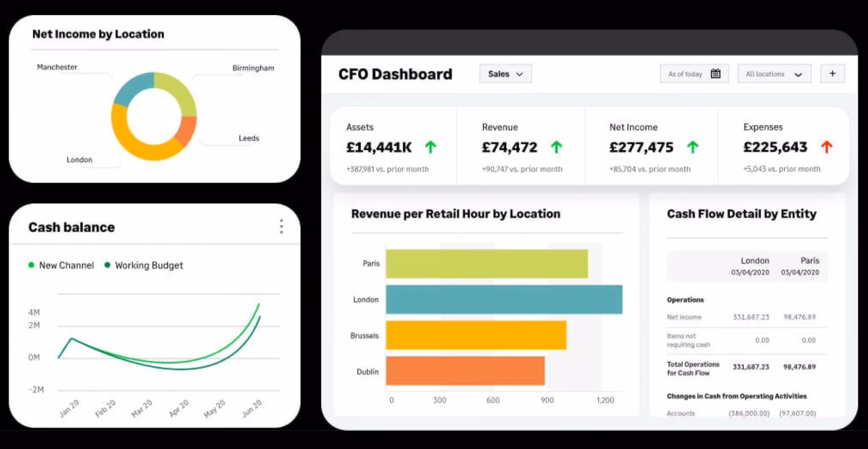
Task: Click +90,747 vs. prior month text
Action: (x=522, y=169)
